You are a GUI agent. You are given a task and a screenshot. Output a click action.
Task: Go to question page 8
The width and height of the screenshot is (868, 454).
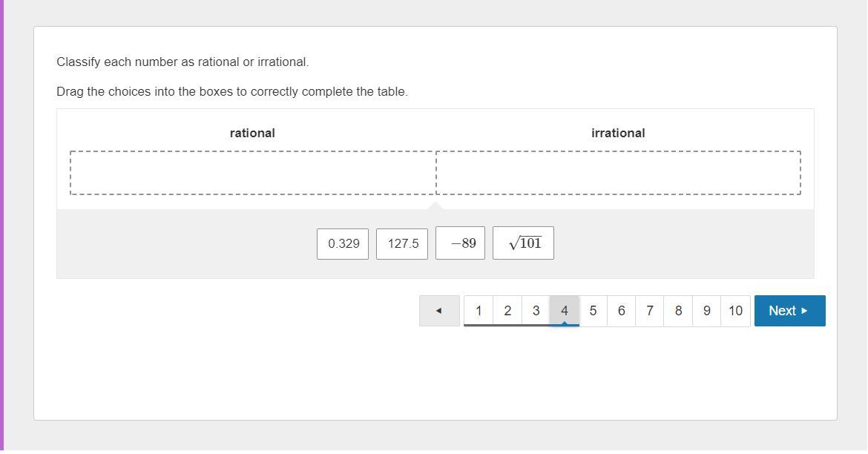click(678, 311)
